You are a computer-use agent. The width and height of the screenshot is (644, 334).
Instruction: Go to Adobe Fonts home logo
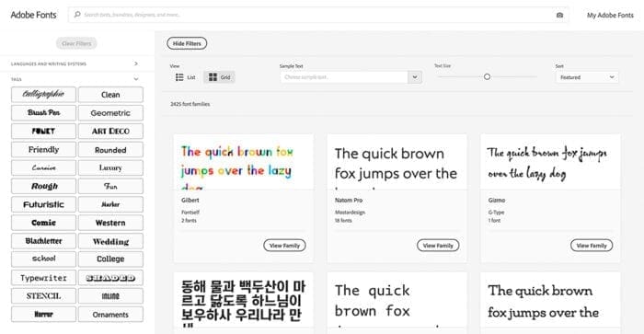pos(33,15)
